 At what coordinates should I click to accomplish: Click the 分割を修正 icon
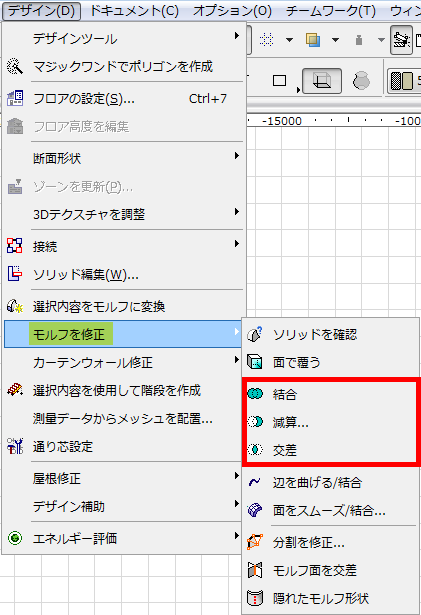tap(255, 542)
